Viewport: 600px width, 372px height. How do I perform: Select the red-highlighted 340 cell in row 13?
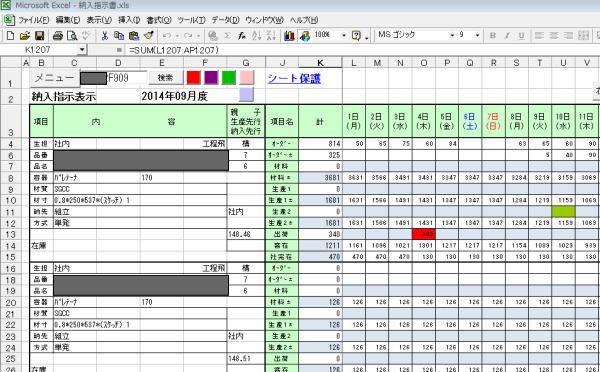[x=424, y=234]
